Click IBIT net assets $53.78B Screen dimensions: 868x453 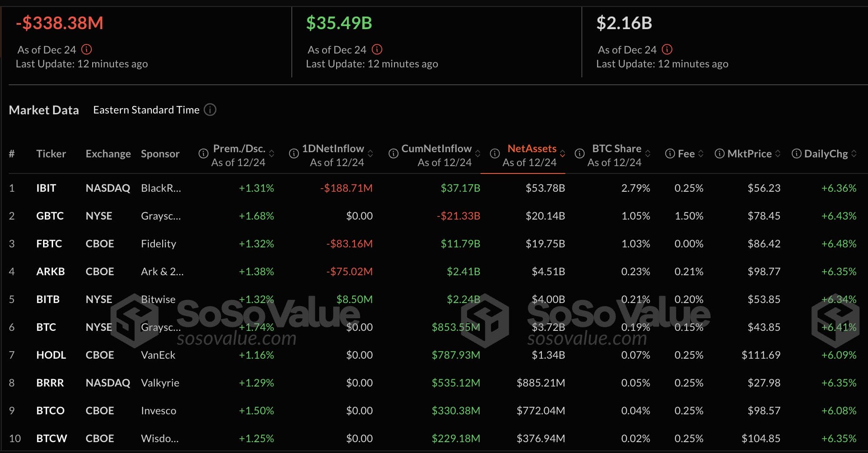tap(545, 188)
